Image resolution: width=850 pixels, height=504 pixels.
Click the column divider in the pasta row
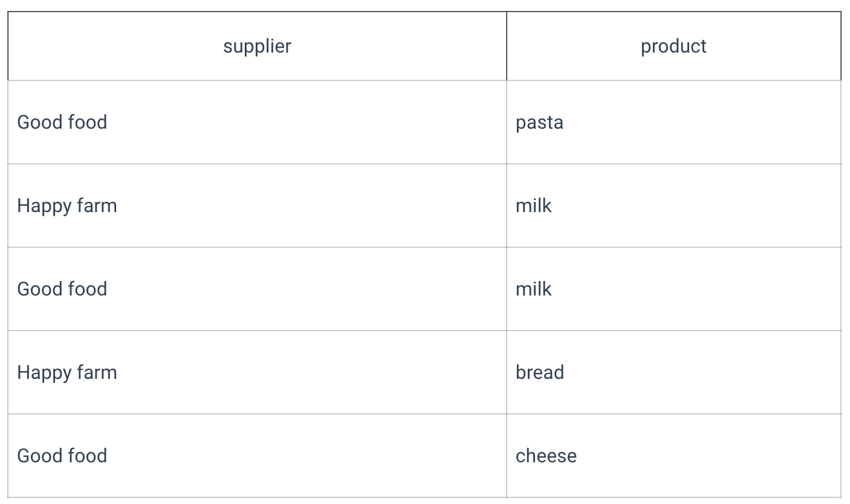(507, 122)
